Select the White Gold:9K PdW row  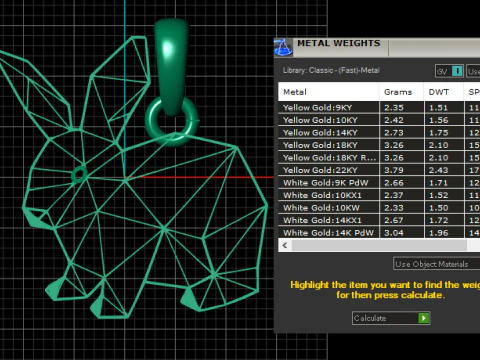pos(379,183)
